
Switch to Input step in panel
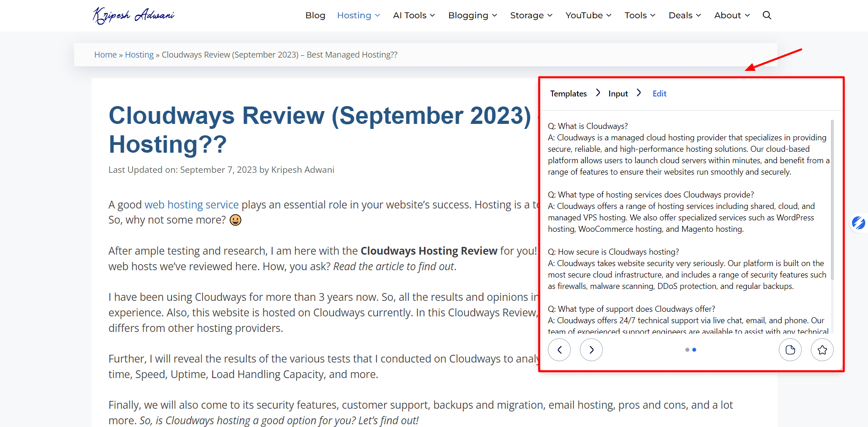click(618, 94)
